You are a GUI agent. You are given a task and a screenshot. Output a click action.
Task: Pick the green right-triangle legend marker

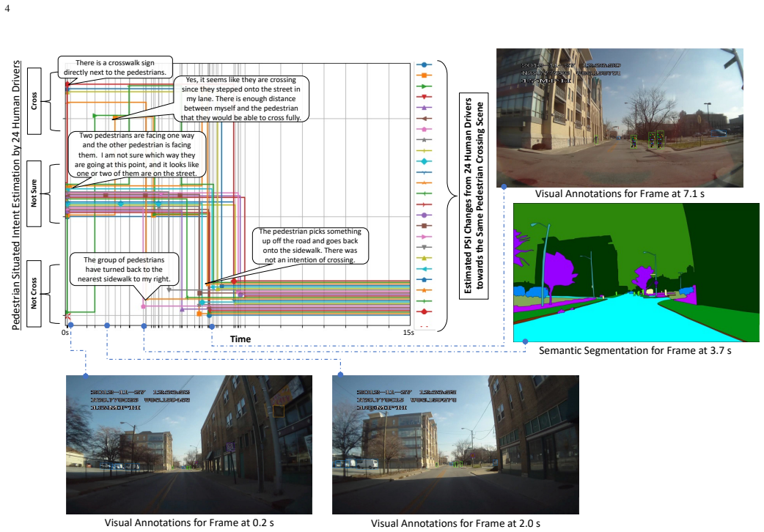[424, 86]
